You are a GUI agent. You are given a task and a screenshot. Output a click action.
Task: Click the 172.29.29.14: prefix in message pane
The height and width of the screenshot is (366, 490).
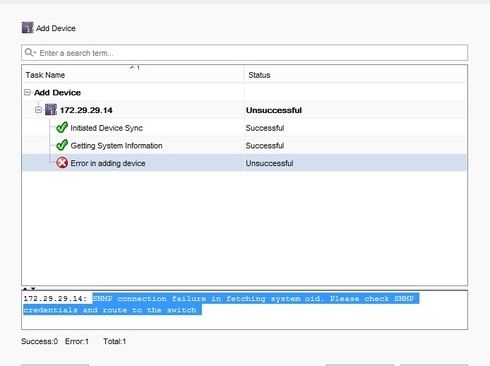[x=55, y=299]
